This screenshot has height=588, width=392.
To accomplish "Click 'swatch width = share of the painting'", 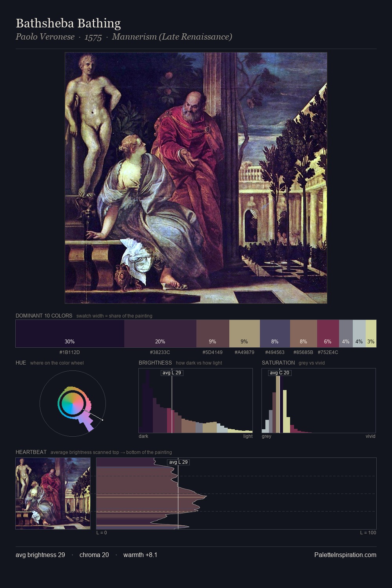I will (x=114, y=316).
